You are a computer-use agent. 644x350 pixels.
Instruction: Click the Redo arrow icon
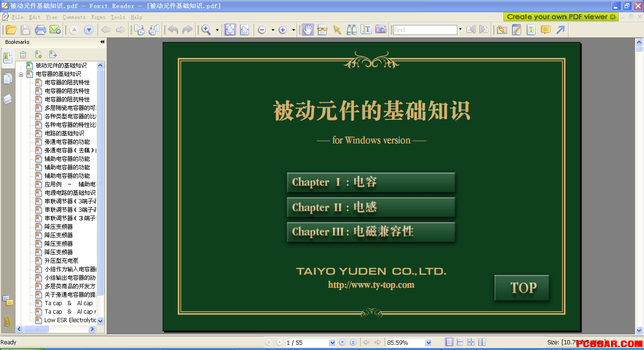[187, 30]
